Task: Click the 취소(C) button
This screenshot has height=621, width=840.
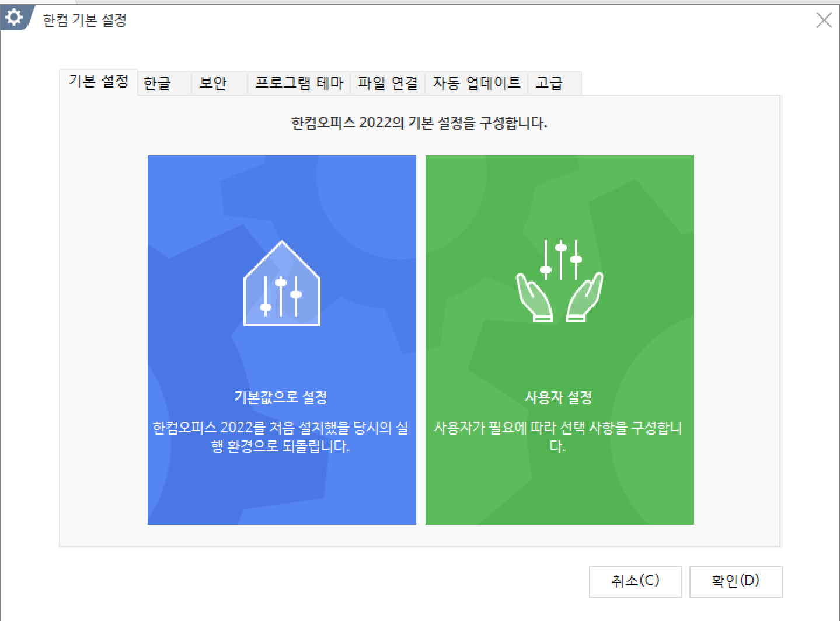Action: pos(635,581)
